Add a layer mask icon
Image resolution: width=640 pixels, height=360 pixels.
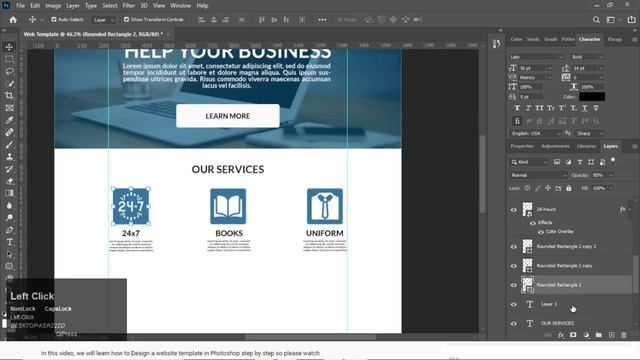pyautogui.click(x=573, y=335)
